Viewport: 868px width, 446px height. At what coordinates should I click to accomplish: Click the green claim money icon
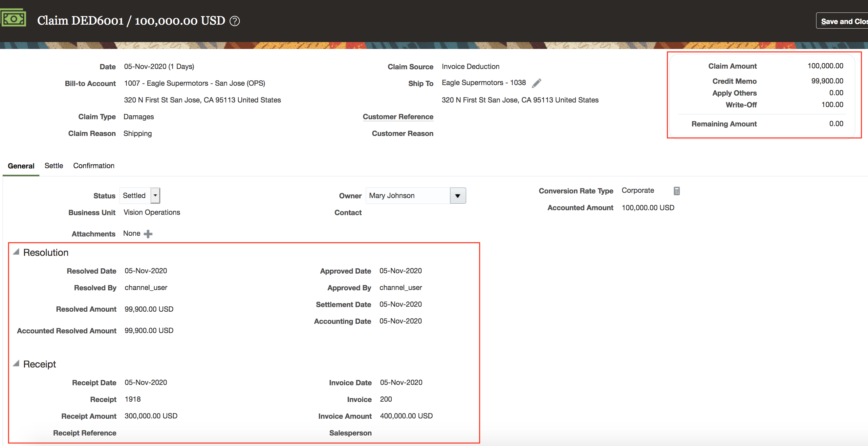(13, 18)
